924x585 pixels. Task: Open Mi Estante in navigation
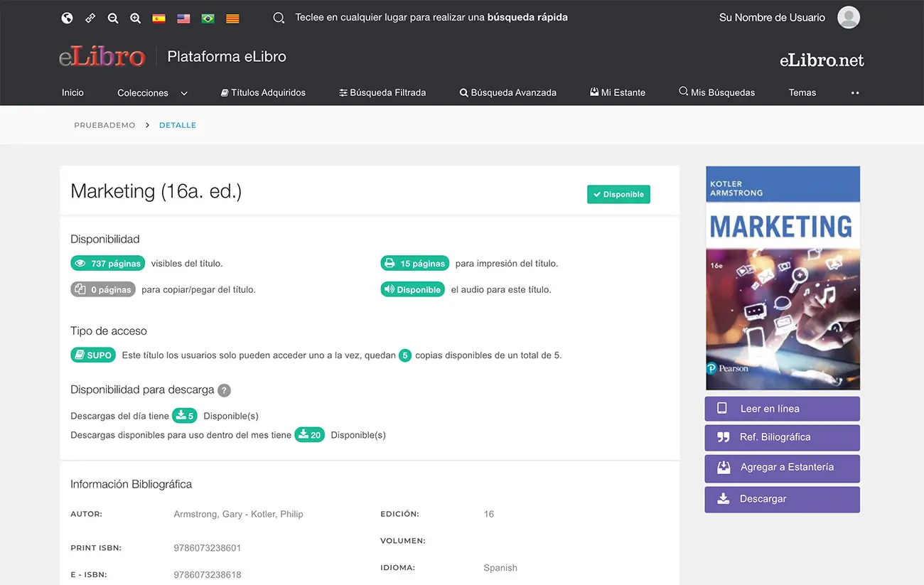coord(617,92)
